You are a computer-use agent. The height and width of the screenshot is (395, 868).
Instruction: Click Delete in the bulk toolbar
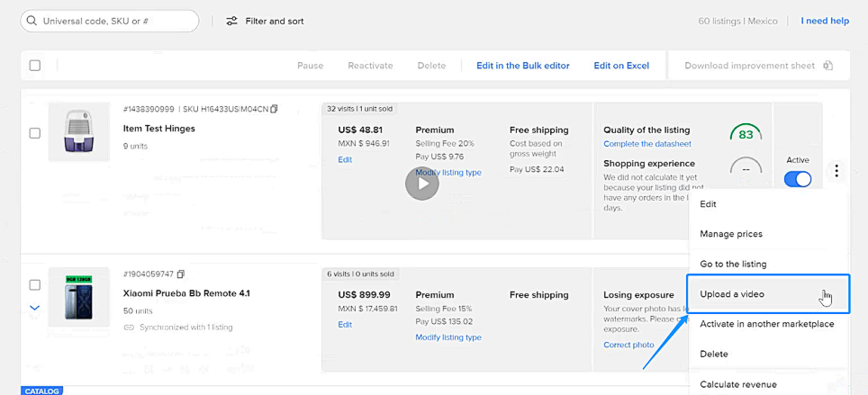click(x=432, y=66)
